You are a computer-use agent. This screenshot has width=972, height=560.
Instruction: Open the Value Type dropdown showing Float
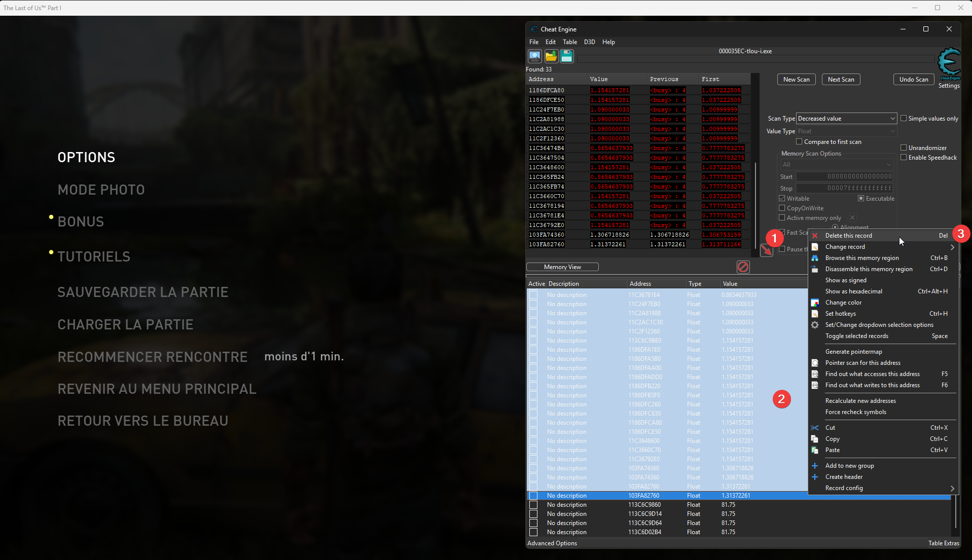[846, 131]
